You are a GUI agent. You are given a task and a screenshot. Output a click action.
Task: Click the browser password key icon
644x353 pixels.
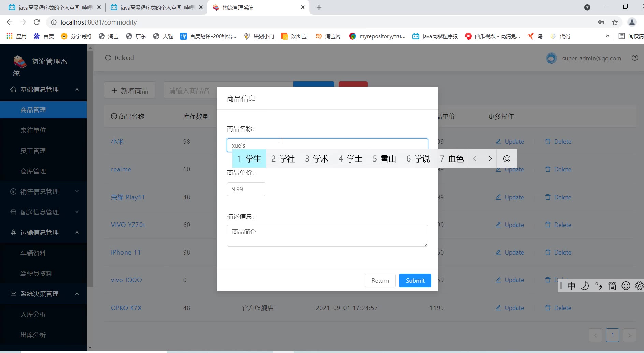click(x=601, y=22)
